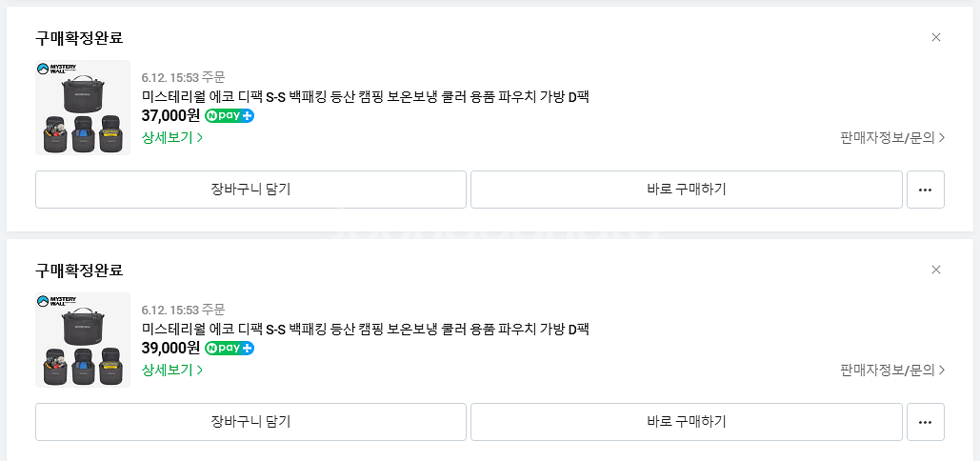This screenshot has height=461, width=980.
Task: Open the three-dot menu on the 39,000원 order
Action: [925, 422]
